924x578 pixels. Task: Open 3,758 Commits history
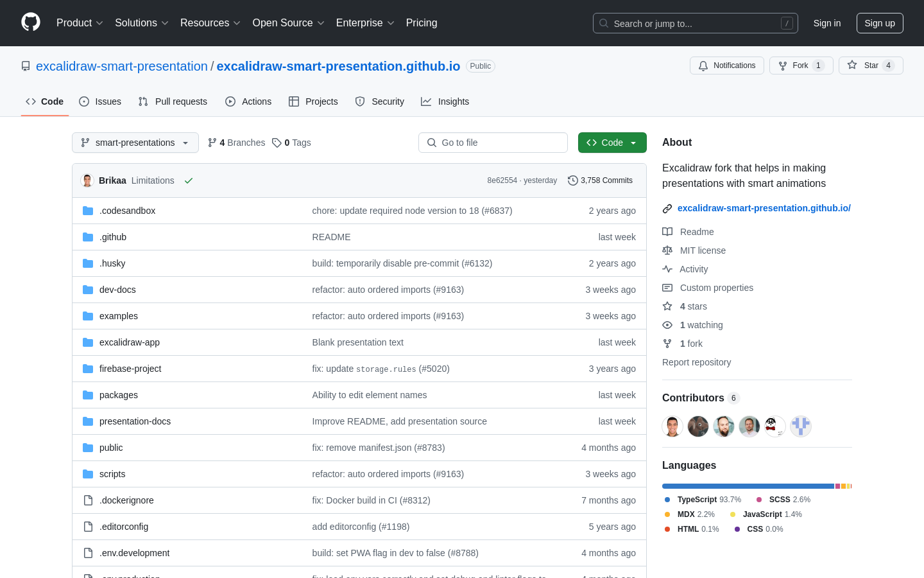601,180
